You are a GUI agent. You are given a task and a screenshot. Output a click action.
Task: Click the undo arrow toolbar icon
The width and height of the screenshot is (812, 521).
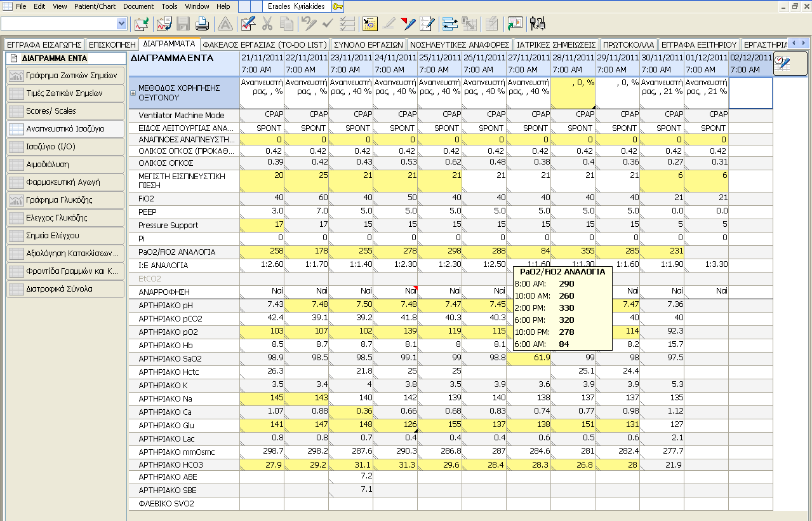click(309, 24)
